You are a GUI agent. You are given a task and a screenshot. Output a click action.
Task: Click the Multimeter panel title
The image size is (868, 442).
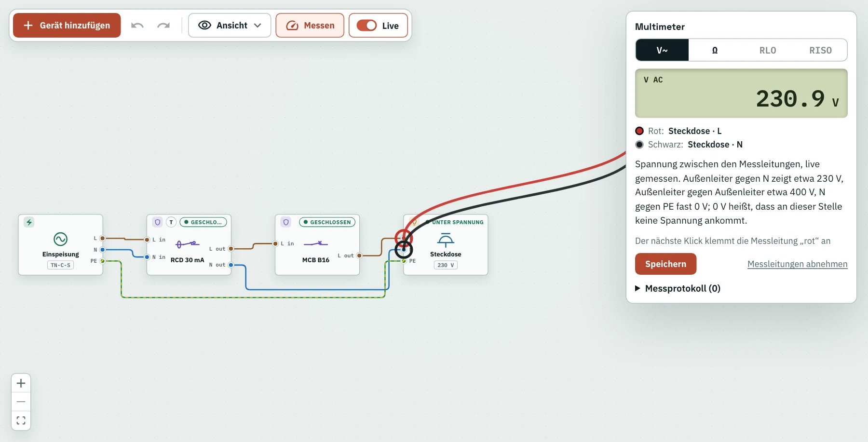[660, 27]
